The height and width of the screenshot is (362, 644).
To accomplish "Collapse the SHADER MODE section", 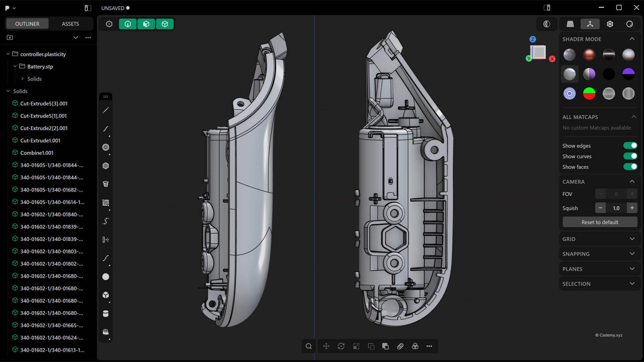I will (x=632, y=39).
